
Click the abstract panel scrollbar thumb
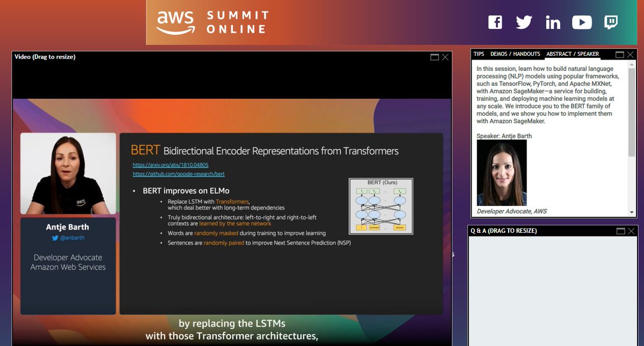tap(632, 112)
